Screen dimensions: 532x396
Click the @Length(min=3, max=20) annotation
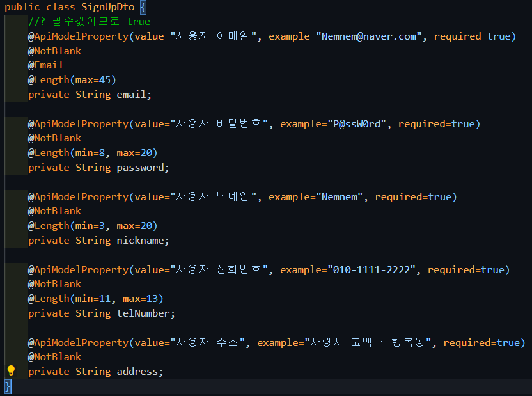[93, 226]
